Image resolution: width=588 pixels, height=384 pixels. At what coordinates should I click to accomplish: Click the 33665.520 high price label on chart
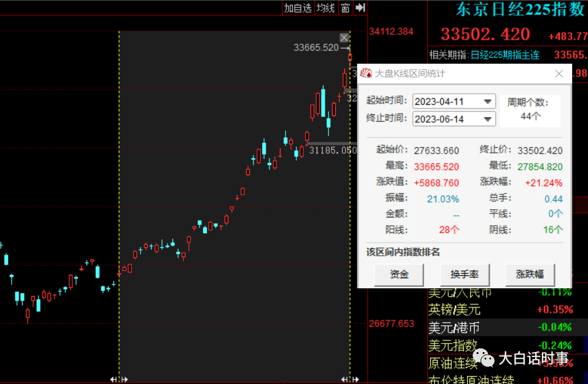[316, 48]
